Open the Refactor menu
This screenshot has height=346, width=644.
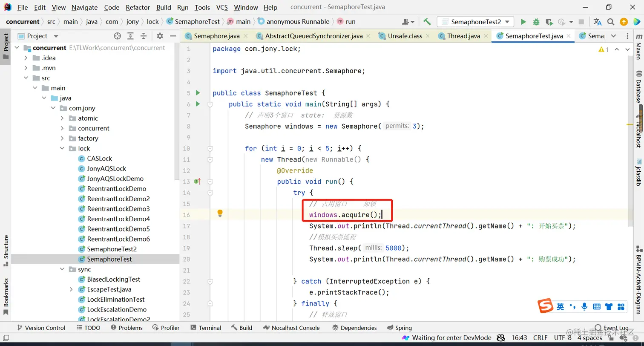(138, 7)
